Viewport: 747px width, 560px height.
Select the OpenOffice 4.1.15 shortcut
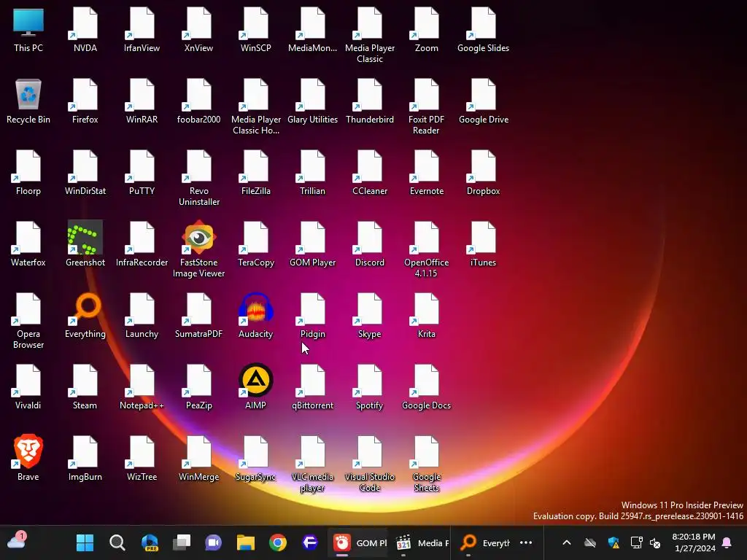(426, 249)
